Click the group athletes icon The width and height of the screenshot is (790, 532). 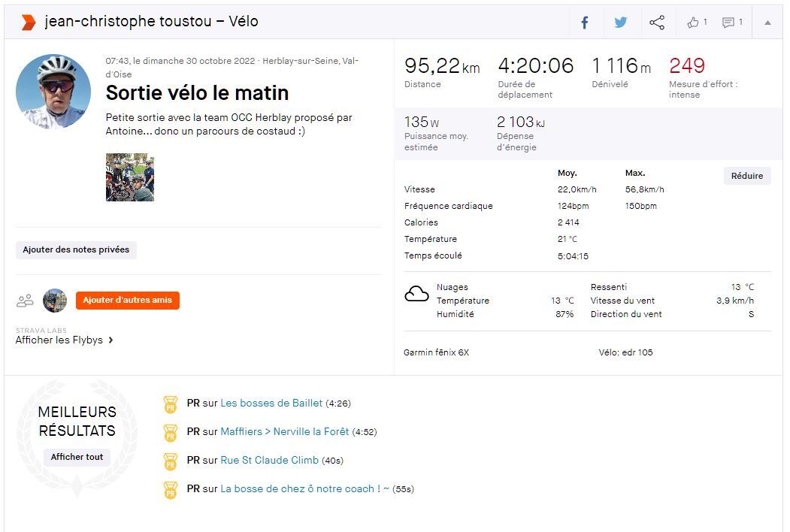[x=25, y=301]
